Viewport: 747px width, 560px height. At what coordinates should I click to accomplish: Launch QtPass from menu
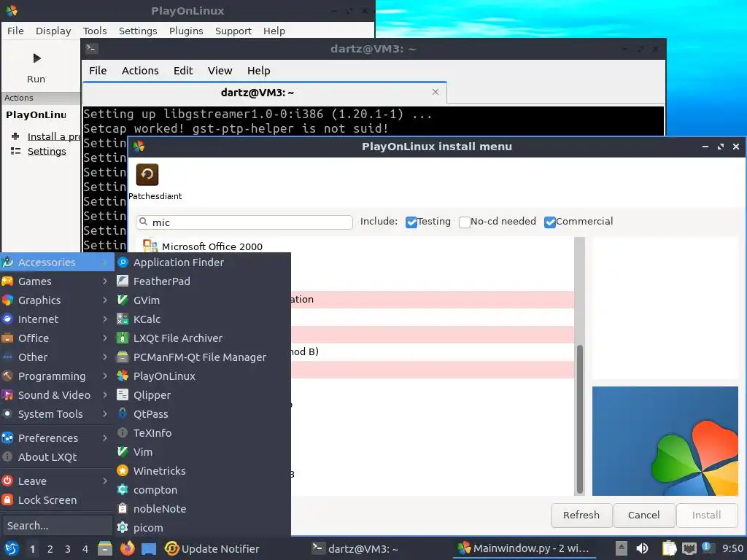[x=203, y=414]
